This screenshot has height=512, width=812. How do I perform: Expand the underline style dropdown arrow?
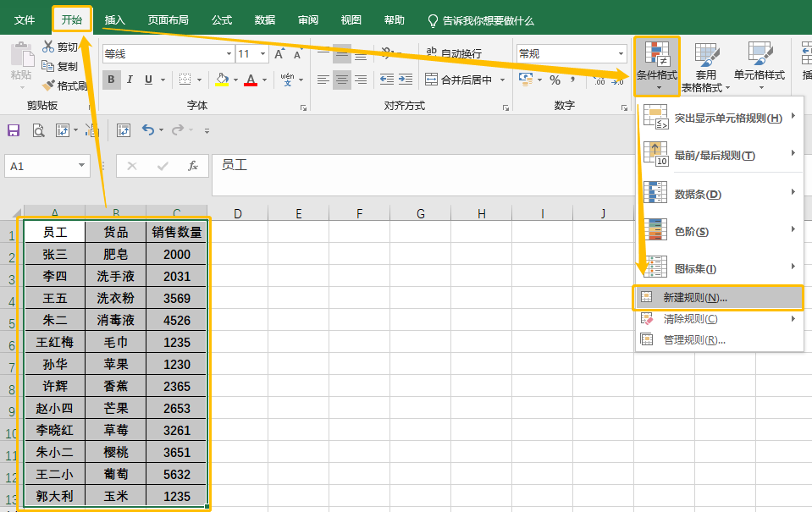(163, 80)
